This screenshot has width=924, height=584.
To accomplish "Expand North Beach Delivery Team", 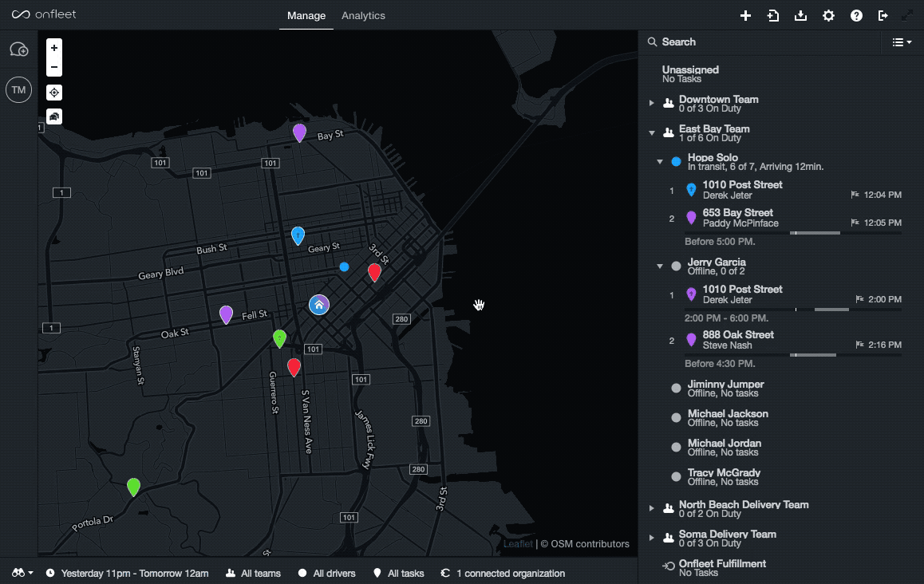I will click(651, 508).
